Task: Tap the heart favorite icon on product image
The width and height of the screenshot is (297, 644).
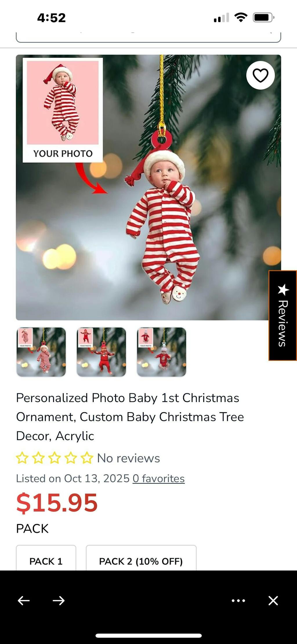Action: coord(260,75)
